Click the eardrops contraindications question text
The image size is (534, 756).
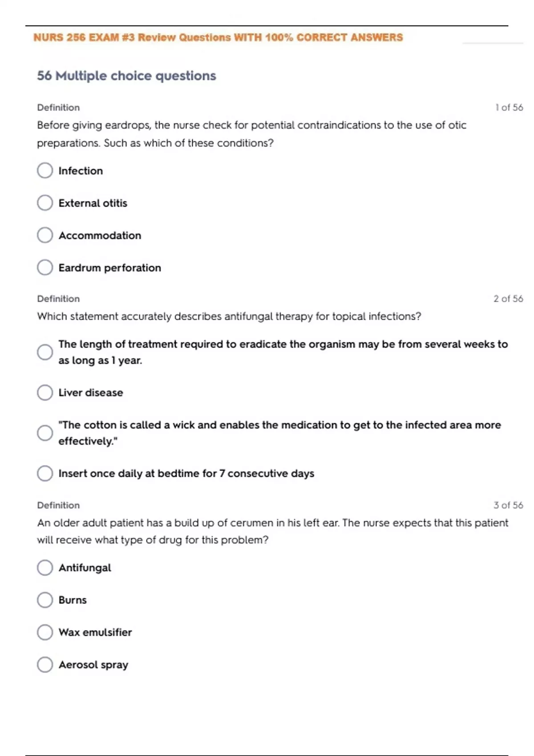pyautogui.click(x=251, y=134)
